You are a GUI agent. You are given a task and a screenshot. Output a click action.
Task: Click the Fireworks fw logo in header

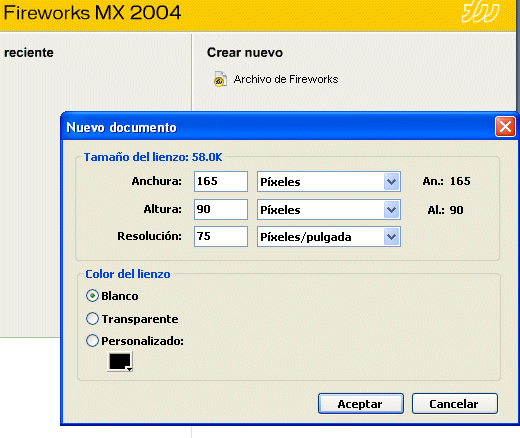(x=481, y=12)
